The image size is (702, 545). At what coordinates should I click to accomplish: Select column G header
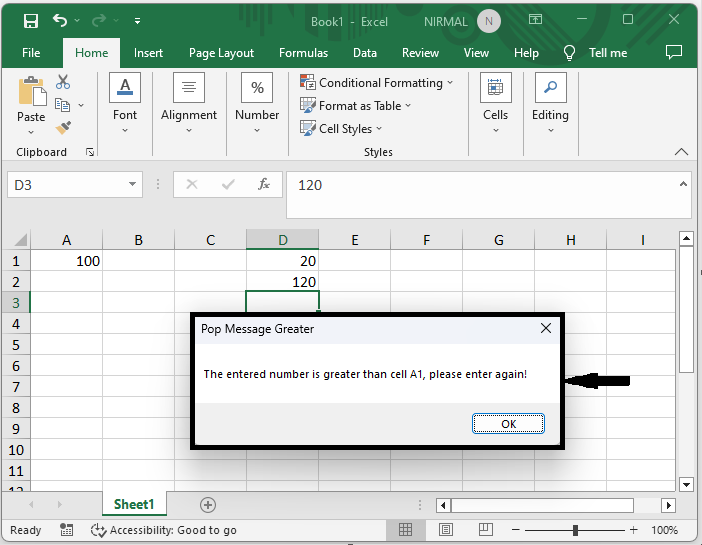click(498, 240)
